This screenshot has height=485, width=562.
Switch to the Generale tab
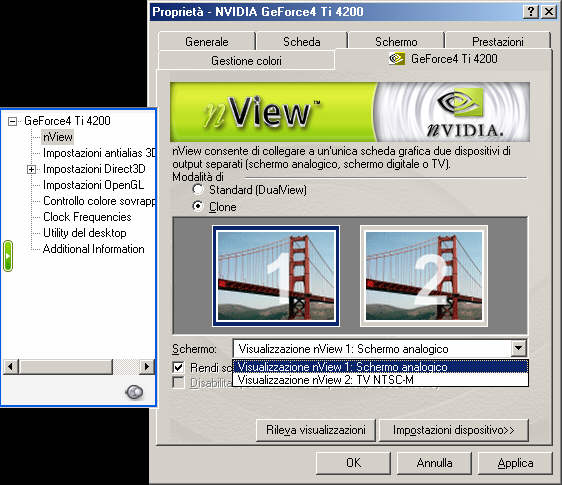[x=207, y=42]
